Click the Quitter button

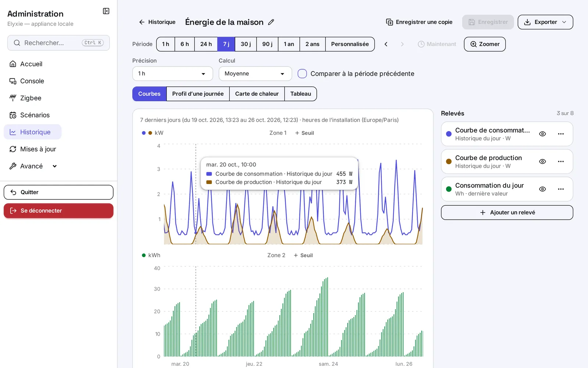click(58, 192)
